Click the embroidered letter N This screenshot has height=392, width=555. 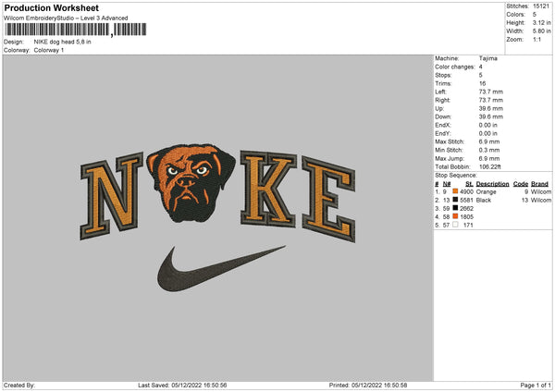click(112, 196)
